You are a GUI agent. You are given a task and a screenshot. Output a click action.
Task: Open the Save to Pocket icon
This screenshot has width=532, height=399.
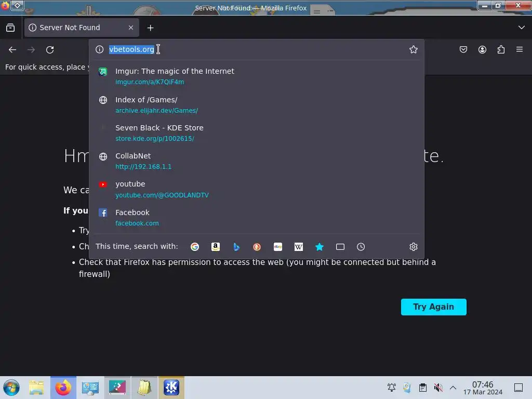point(463,49)
